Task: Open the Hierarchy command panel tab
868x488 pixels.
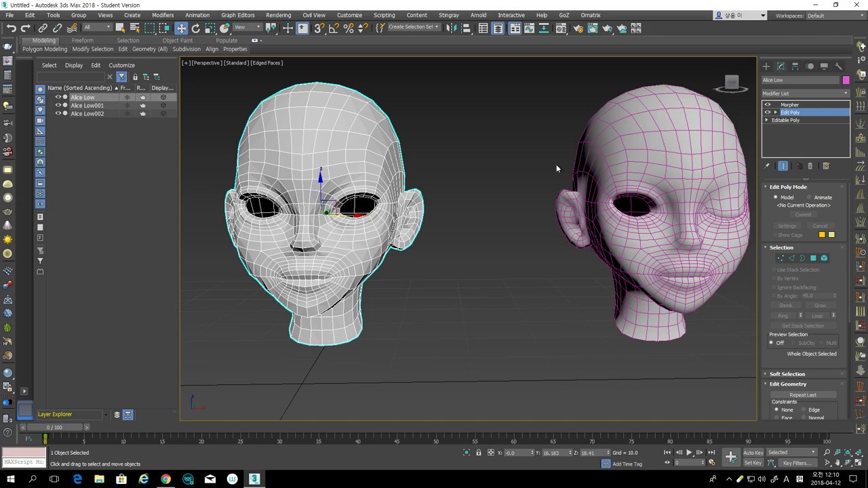Action: point(795,66)
